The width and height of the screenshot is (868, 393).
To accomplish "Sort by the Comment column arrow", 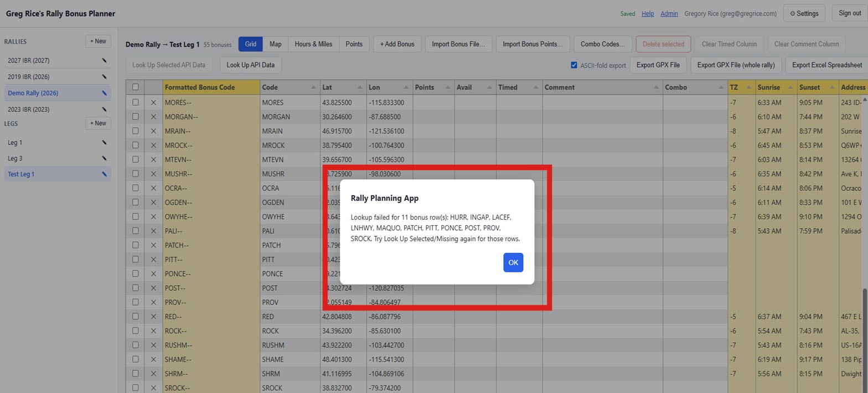I will click(656, 87).
